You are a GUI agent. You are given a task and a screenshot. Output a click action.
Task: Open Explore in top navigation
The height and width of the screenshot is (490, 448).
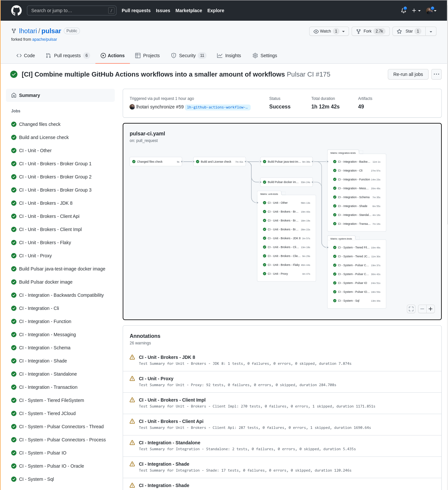(x=216, y=11)
